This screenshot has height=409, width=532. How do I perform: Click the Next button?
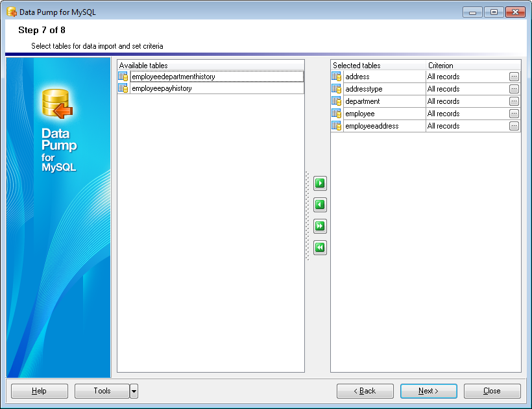point(428,391)
